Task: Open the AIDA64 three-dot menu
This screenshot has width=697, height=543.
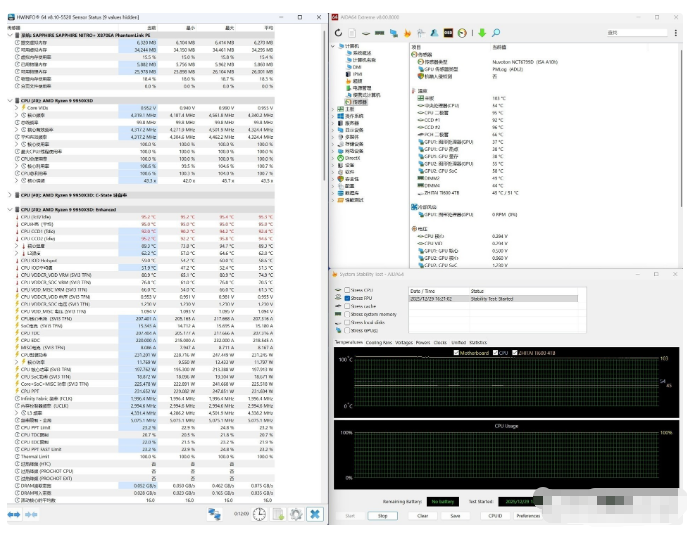Action: click(x=675, y=32)
